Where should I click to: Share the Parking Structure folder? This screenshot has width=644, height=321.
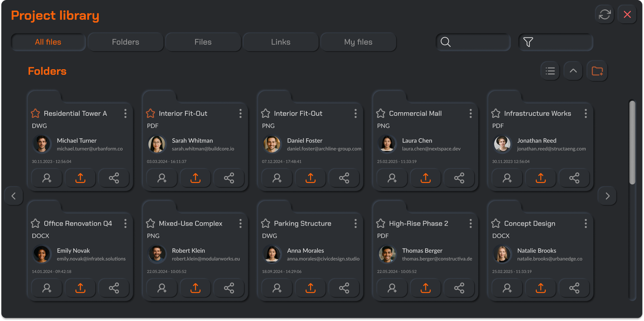coord(344,288)
